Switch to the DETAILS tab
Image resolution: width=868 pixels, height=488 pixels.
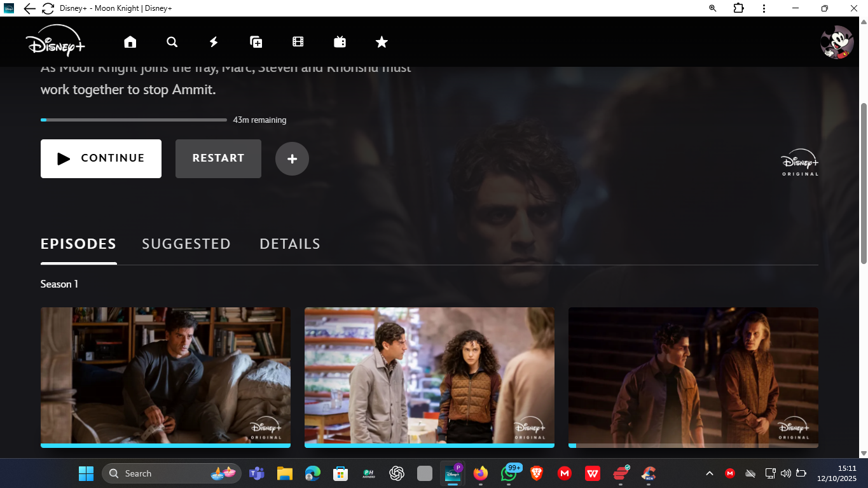pos(289,244)
